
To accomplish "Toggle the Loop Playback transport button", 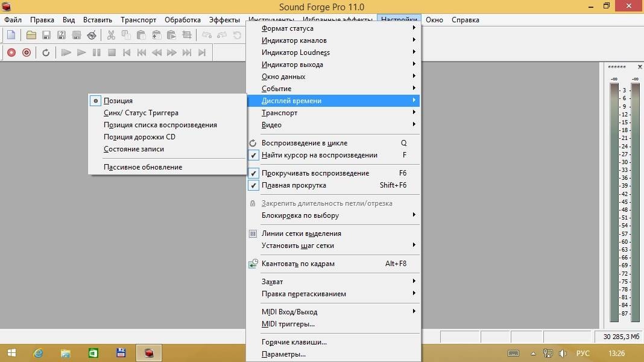I will pos(46,52).
